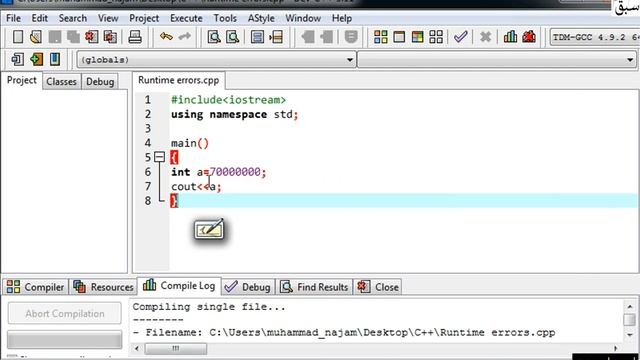Undo the last edit via toolbar arrow
This screenshot has height=360, width=640.
166,37
